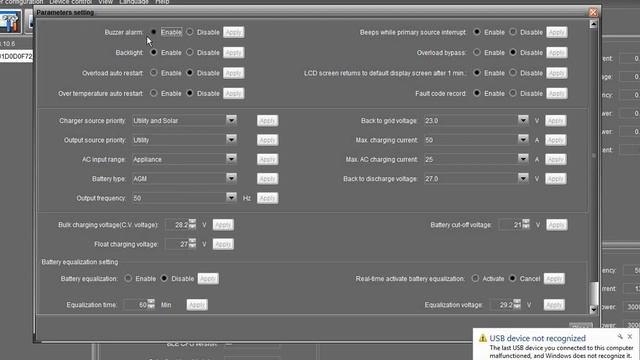Click the Equalization time value field
The width and height of the screenshot is (640, 360).
tap(136, 305)
